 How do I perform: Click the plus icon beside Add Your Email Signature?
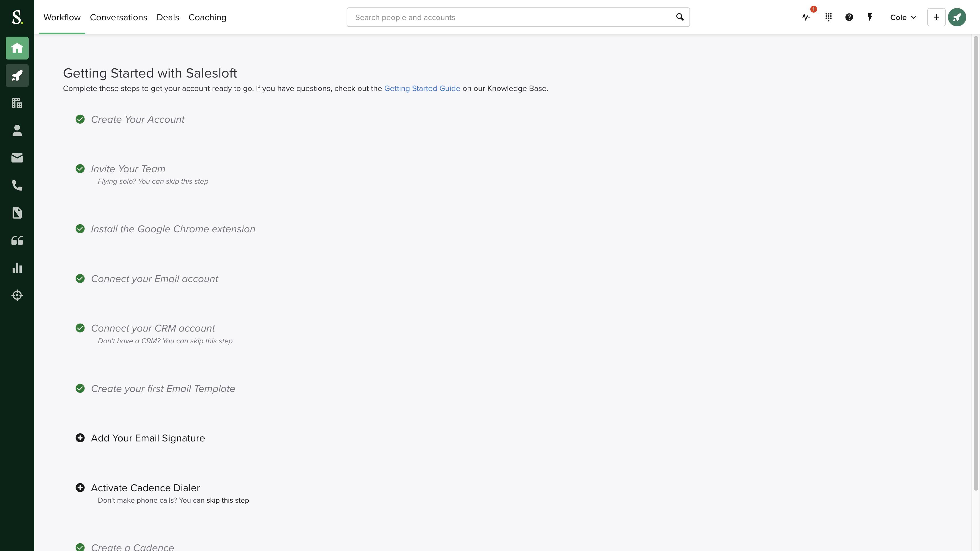(80, 438)
